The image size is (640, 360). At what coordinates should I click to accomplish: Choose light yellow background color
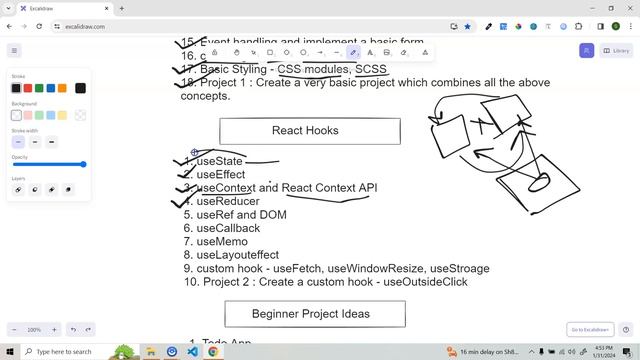[x=62, y=116]
